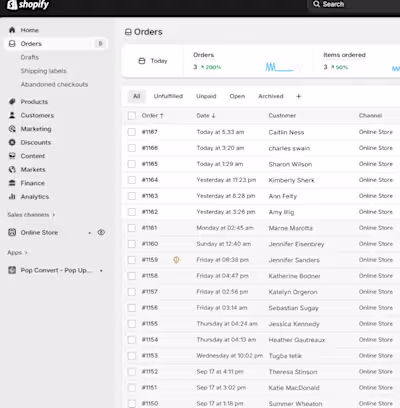Viewport: 400px width, 408px height.
Task: Click the dot beside Online Store
Action: [90, 233]
